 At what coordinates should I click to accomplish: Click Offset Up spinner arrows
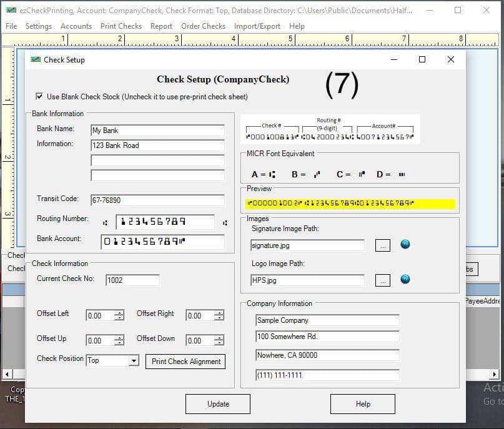[119, 341]
